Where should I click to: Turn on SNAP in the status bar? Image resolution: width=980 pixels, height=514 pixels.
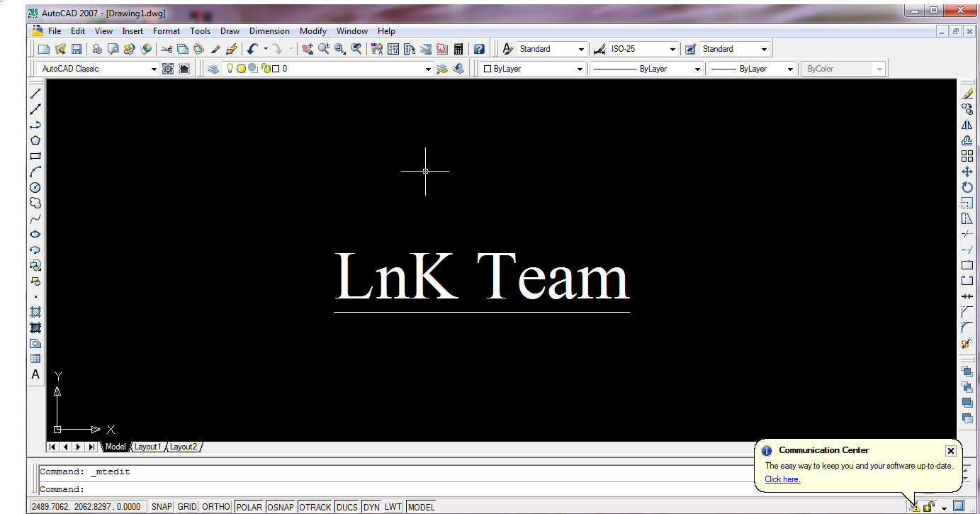click(x=161, y=506)
